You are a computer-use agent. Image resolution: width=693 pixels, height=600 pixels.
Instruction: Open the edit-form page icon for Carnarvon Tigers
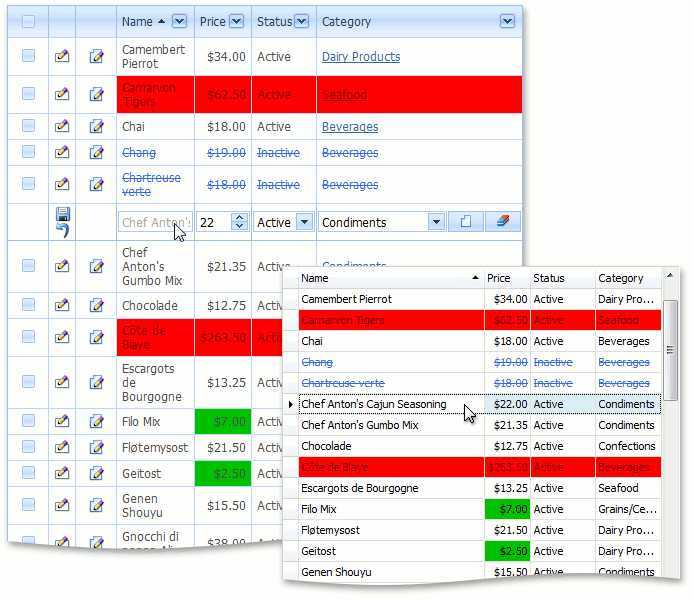pos(96,94)
